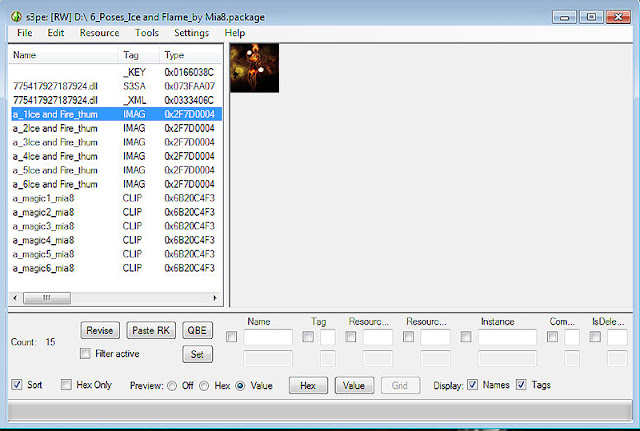Toggle the Com... filter checkbox

[x=552, y=337]
